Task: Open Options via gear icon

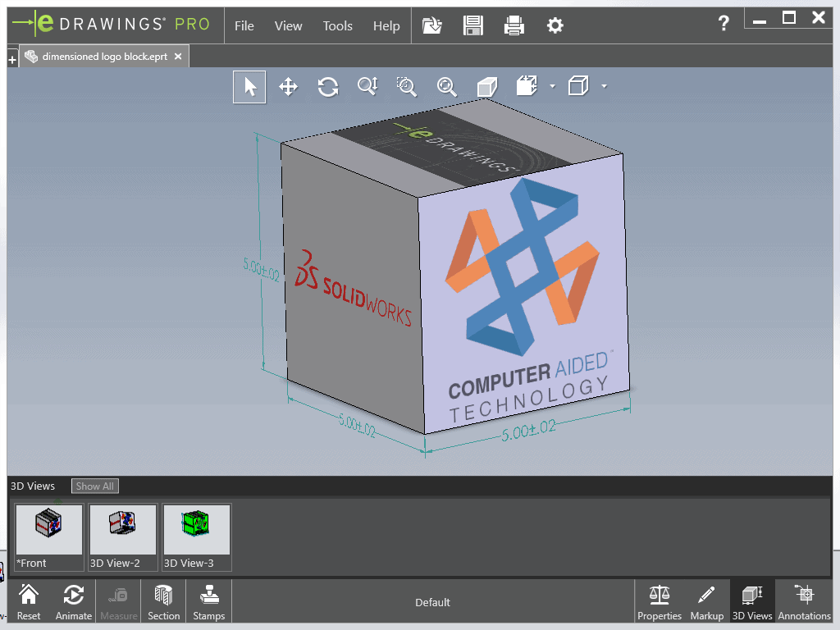Action: (555, 25)
